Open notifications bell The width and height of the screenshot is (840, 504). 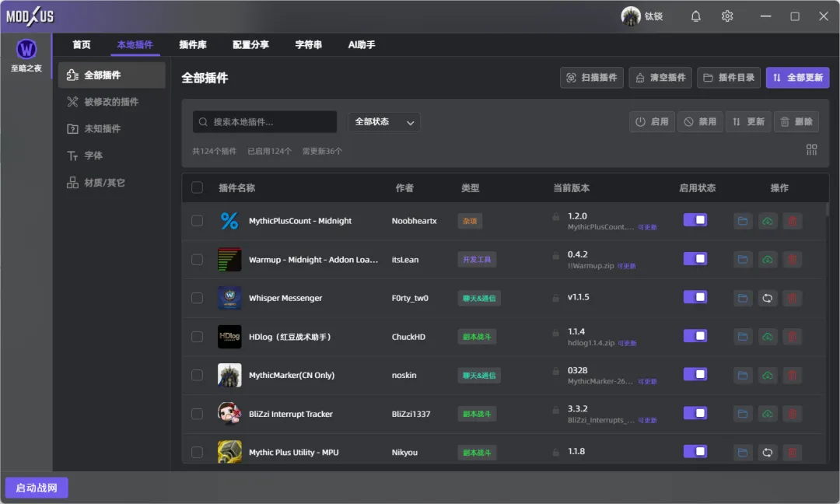695,16
